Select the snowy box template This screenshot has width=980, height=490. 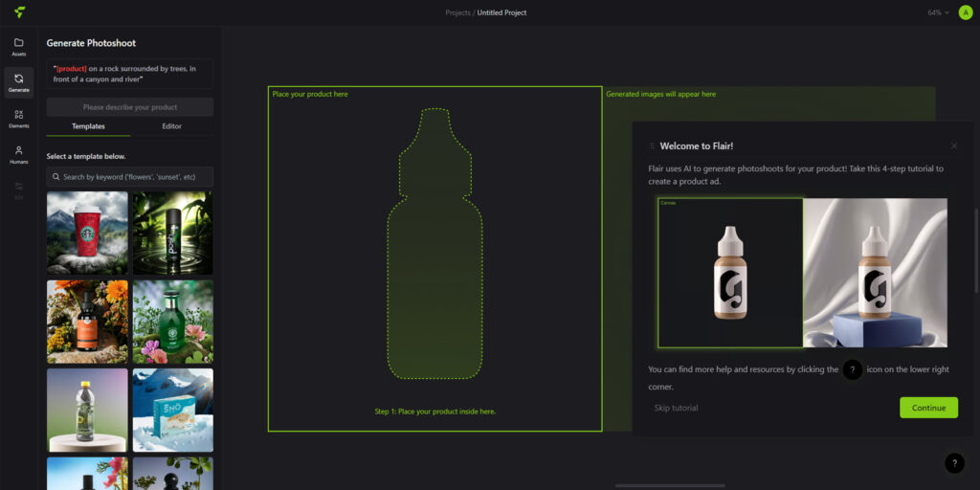pyautogui.click(x=173, y=410)
